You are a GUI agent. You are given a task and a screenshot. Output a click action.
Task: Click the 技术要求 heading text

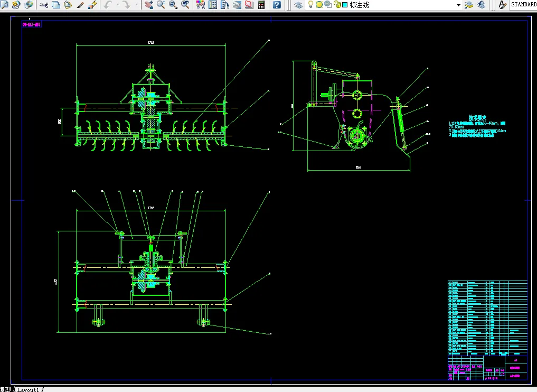pyautogui.click(x=477, y=118)
